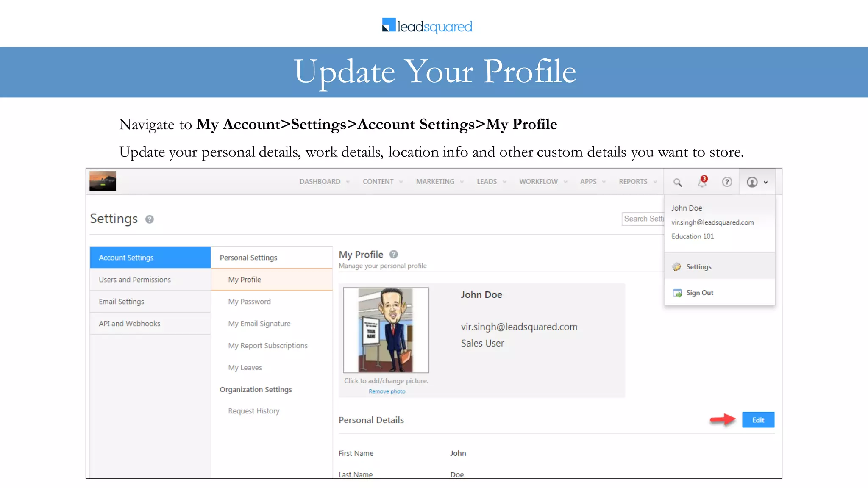Click the Edit button for Personal Details

click(x=758, y=420)
